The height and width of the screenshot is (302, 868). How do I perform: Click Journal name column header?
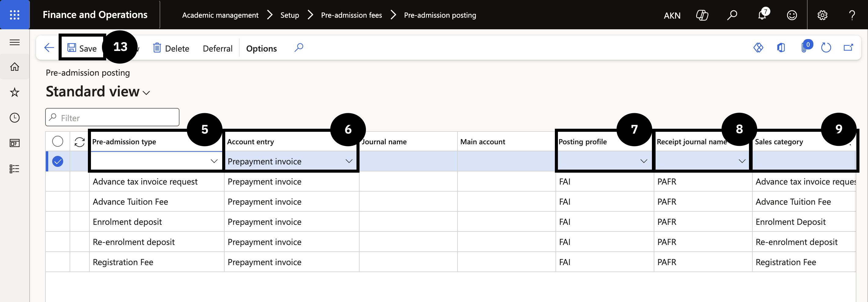pos(384,142)
